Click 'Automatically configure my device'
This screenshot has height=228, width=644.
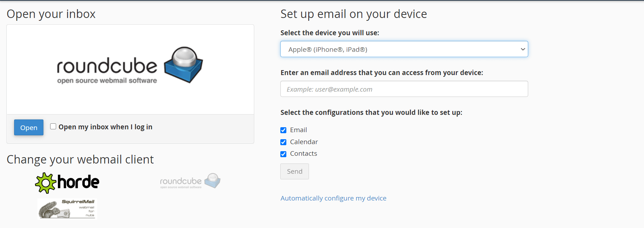click(x=333, y=198)
